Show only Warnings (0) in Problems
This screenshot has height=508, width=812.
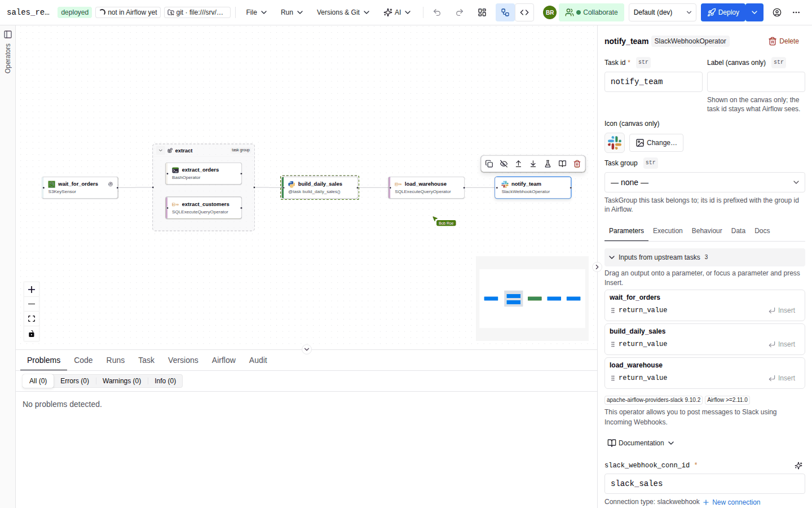click(122, 381)
